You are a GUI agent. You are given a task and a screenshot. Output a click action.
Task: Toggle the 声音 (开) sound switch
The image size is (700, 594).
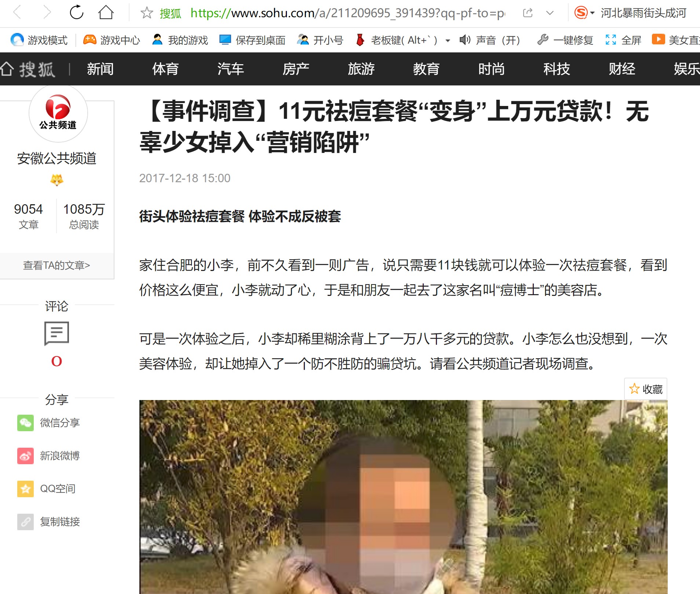point(490,40)
